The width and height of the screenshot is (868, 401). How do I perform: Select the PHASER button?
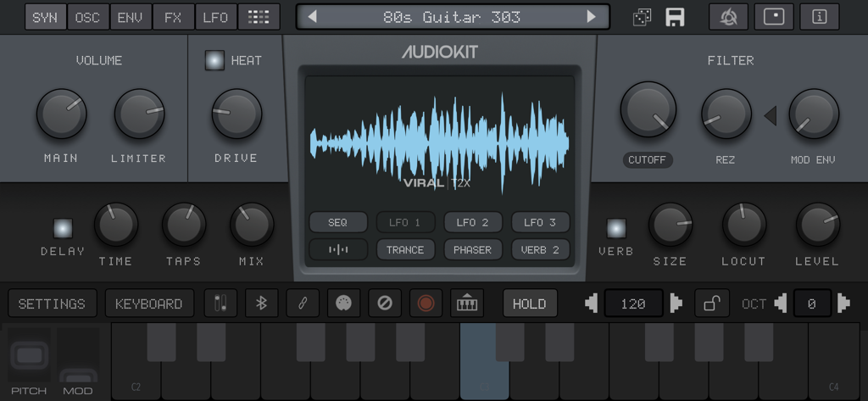click(473, 250)
